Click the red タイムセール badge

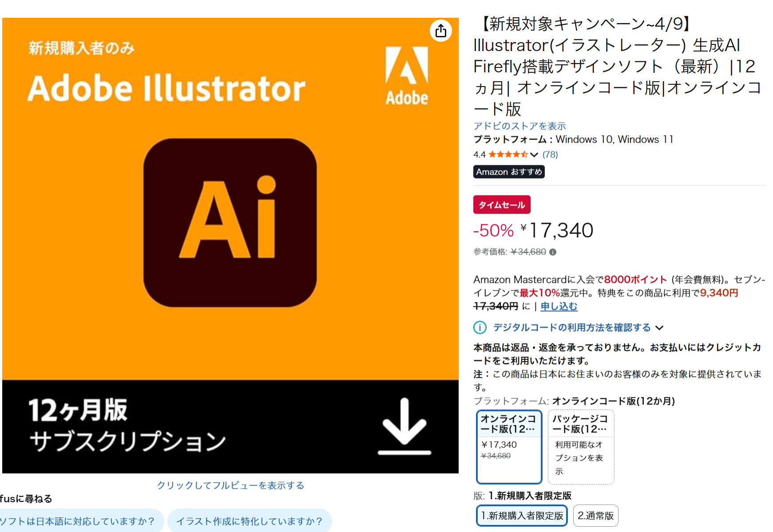coord(502,205)
